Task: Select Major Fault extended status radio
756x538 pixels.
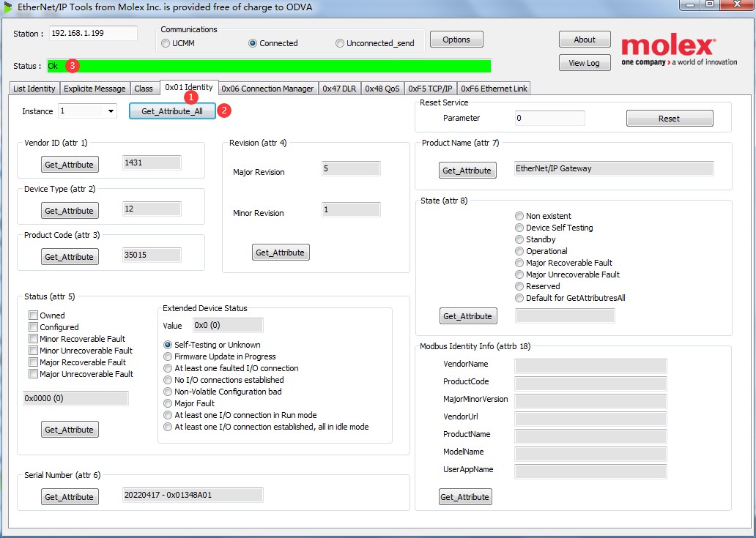Action: point(168,403)
